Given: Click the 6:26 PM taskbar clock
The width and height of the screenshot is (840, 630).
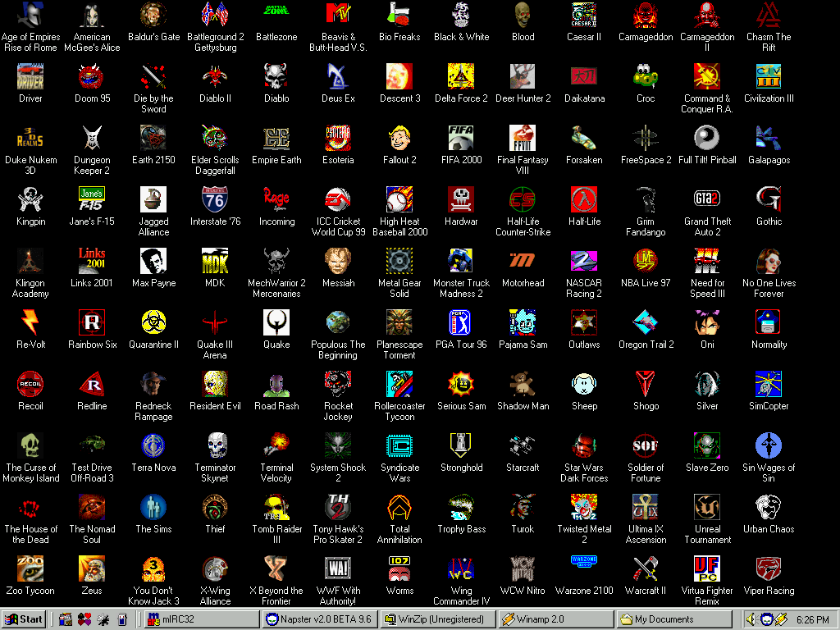Looking at the screenshot, I should 812,620.
